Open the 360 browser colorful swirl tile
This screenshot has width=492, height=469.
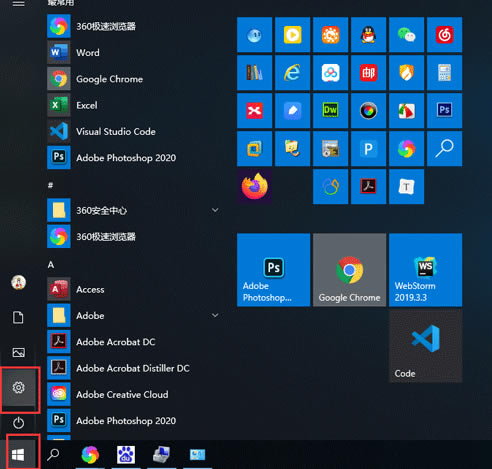click(x=406, y=149)
